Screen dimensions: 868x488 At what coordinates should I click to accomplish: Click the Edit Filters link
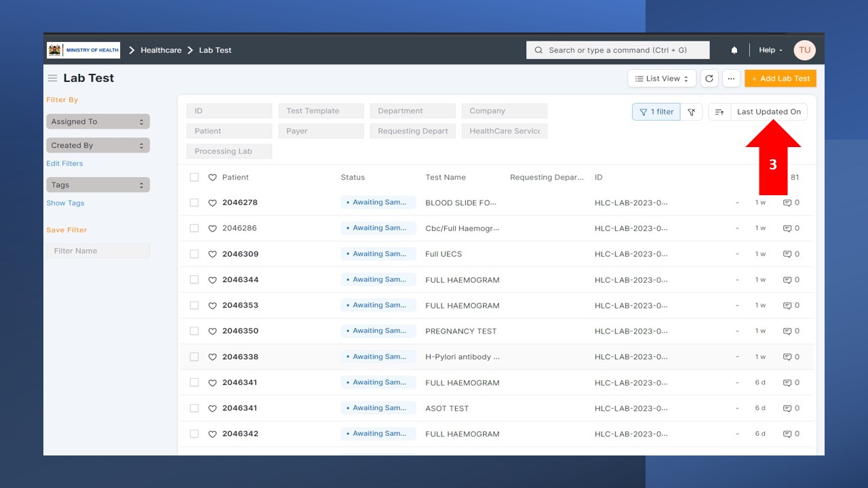tap(64, 163)
